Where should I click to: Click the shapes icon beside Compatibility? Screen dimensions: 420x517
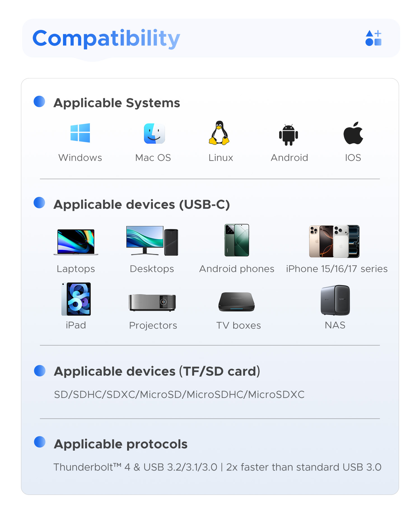point(374,38)
